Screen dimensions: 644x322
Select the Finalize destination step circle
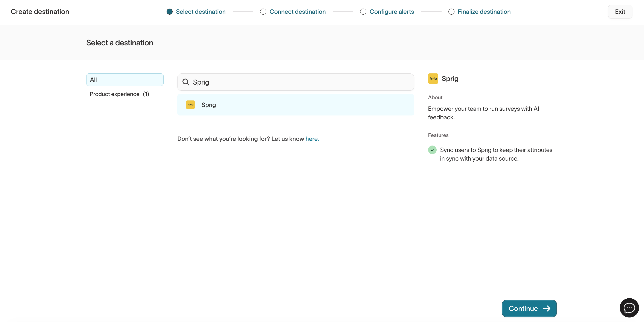[x=451, y=12]
